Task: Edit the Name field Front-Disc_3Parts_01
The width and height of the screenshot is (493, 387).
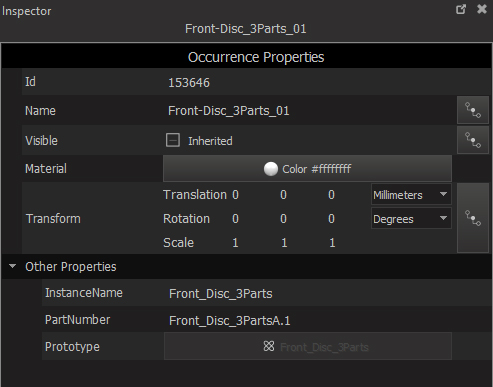Action: pos(229,111)
